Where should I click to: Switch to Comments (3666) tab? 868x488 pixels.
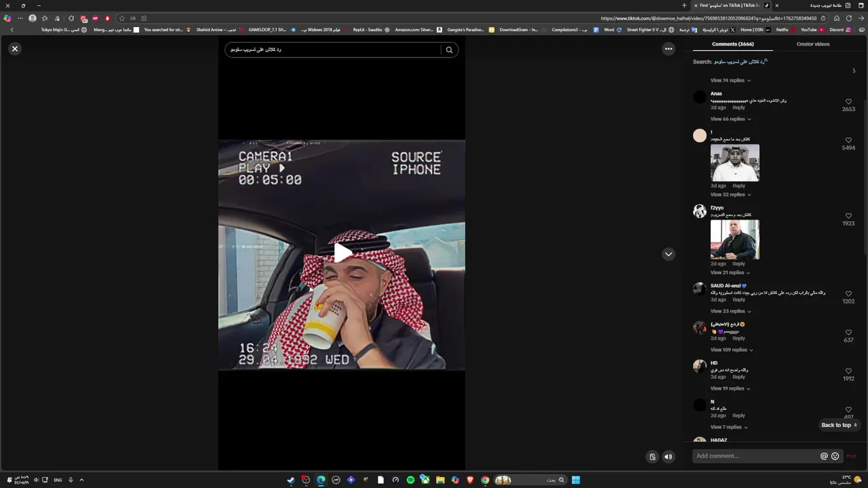732,44
